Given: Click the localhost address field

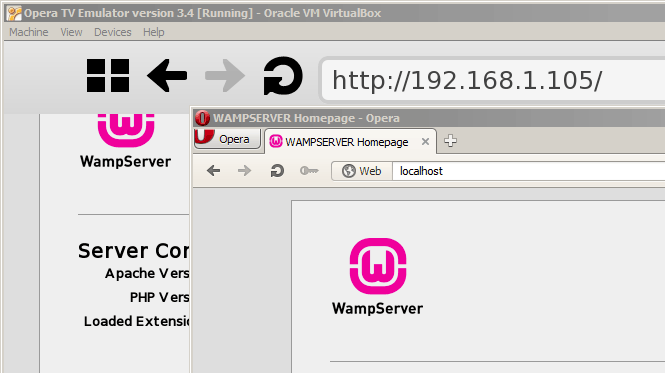Looking at the screenshot, I should click(x=528, y=171).
